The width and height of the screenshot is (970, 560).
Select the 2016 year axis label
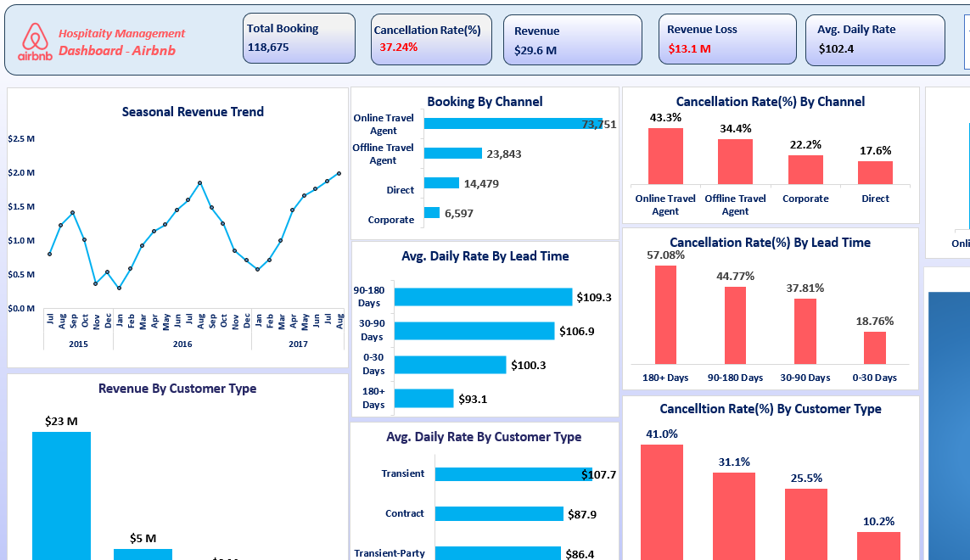(x=182, y=344)
